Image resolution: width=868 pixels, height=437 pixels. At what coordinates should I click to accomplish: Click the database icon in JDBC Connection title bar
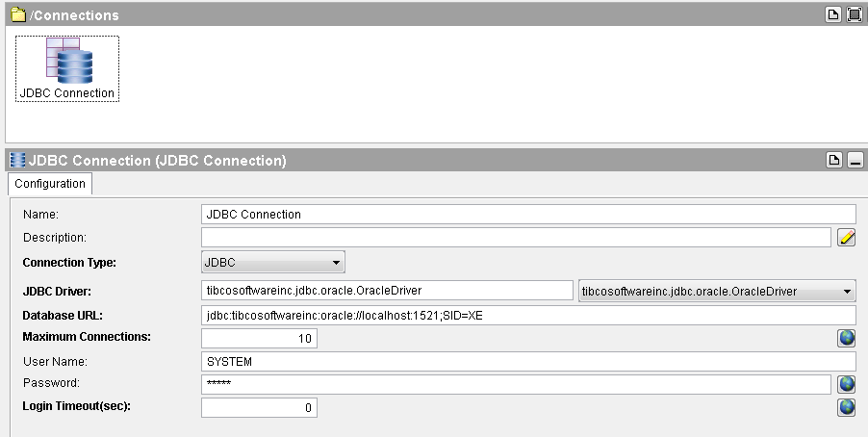coord(17,160)
